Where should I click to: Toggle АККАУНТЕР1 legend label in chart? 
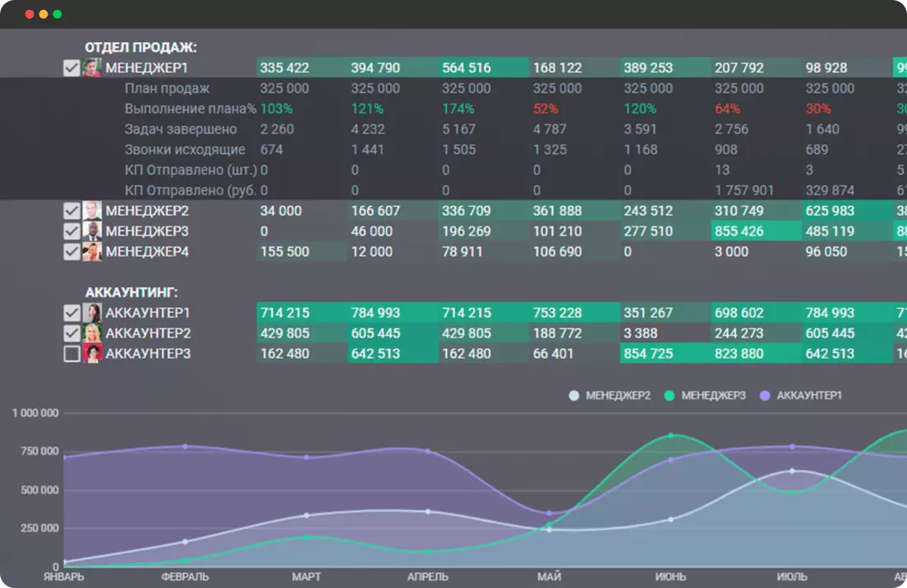[x=809, y=396]
